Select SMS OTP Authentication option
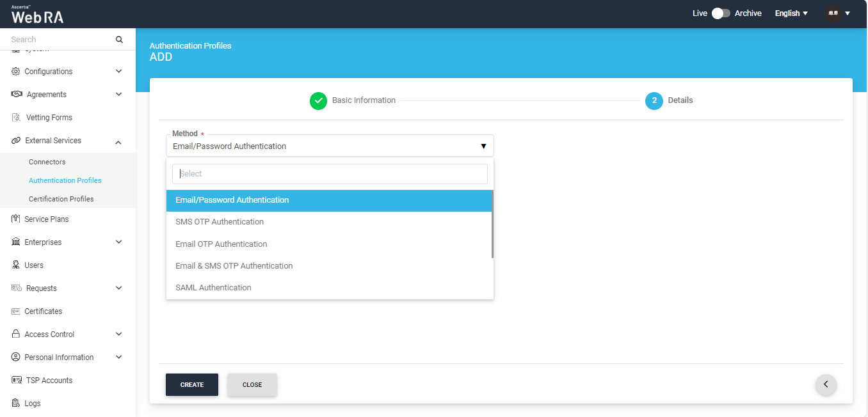 (220, 222)
